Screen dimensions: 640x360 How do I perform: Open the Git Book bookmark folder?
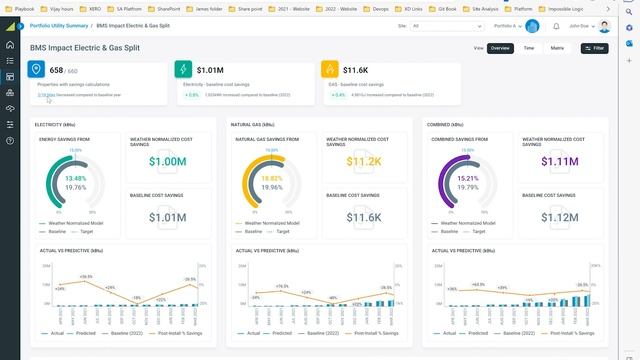pyautogui.click(x=443, y=9)
